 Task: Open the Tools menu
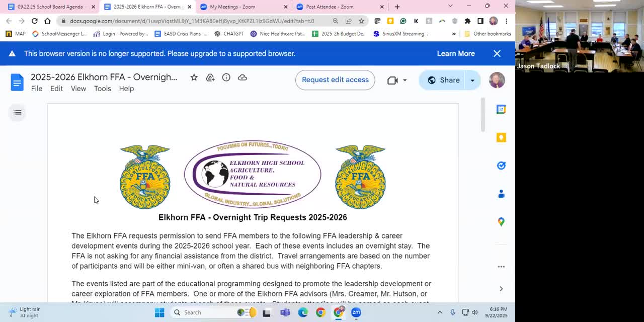[x=102, y=89]
